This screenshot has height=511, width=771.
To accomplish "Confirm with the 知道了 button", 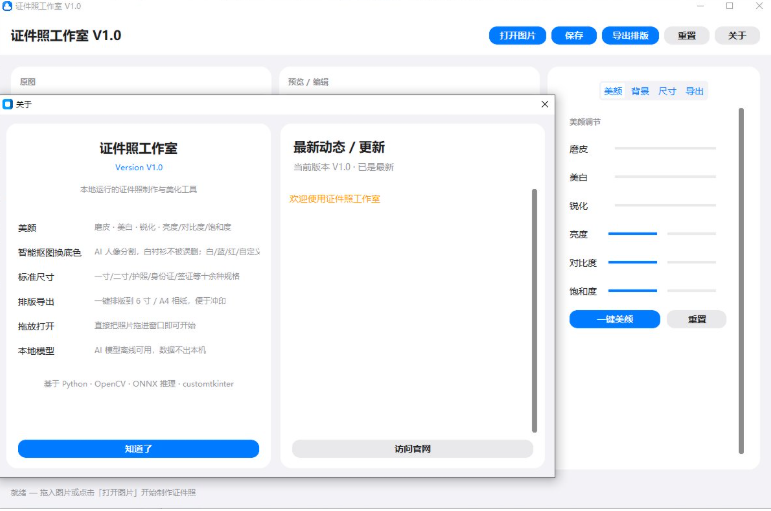I will (138, 449).
